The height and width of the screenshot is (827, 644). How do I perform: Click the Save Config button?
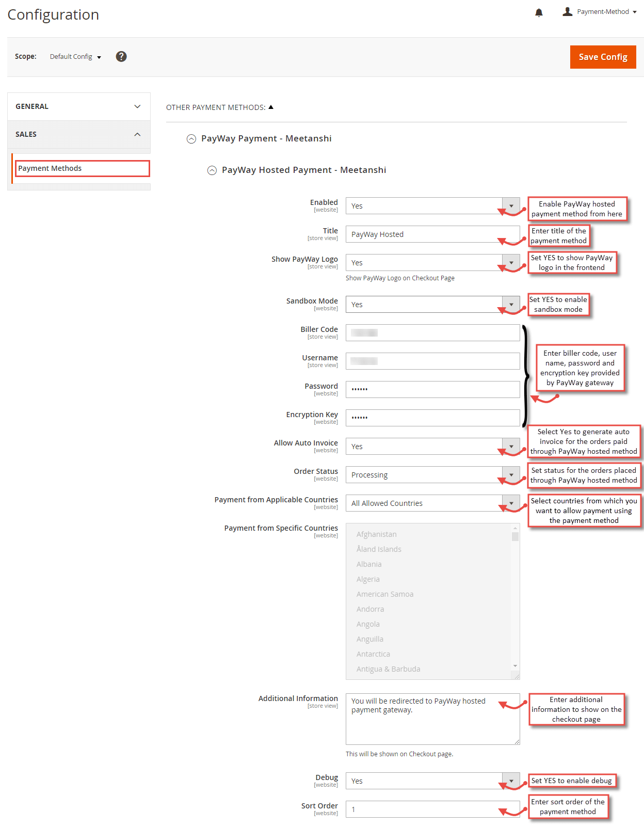point(603,57)
